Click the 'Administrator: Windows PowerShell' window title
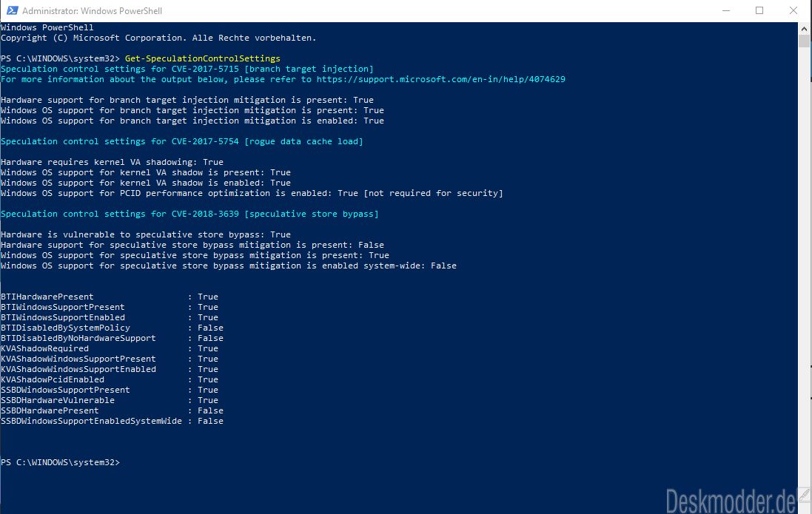 click(x=93, y=11)
